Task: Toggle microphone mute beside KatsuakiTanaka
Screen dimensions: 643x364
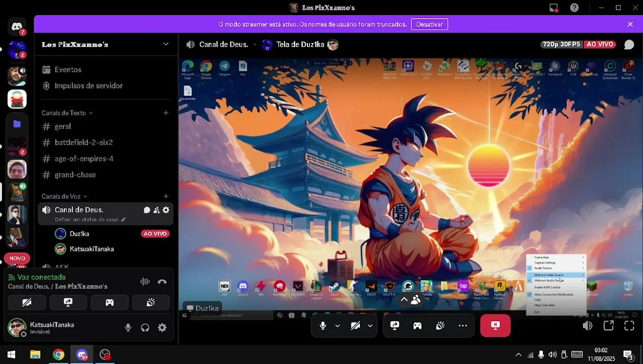Action: point(128,328)
